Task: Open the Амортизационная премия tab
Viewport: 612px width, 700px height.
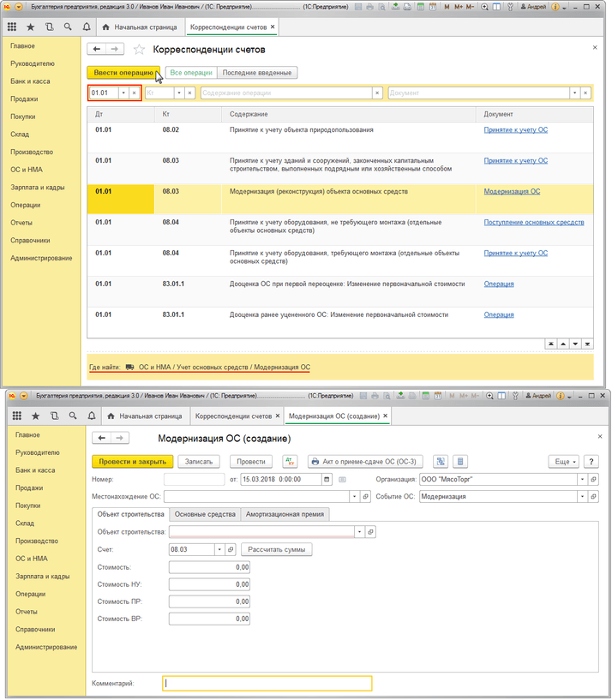Action: (x=285, y=514)
